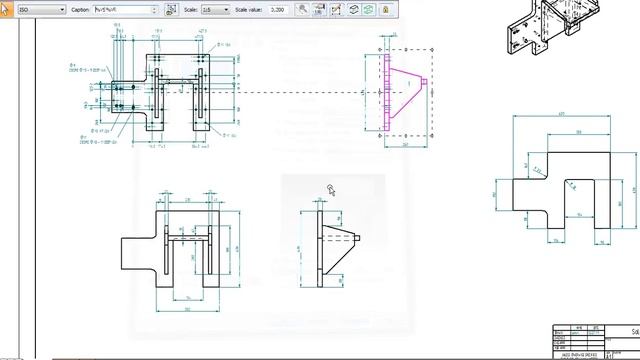Viewport: 640px width, 360px height.
Task: Click the green shaded box icon
Action: (x=369, y=9)
